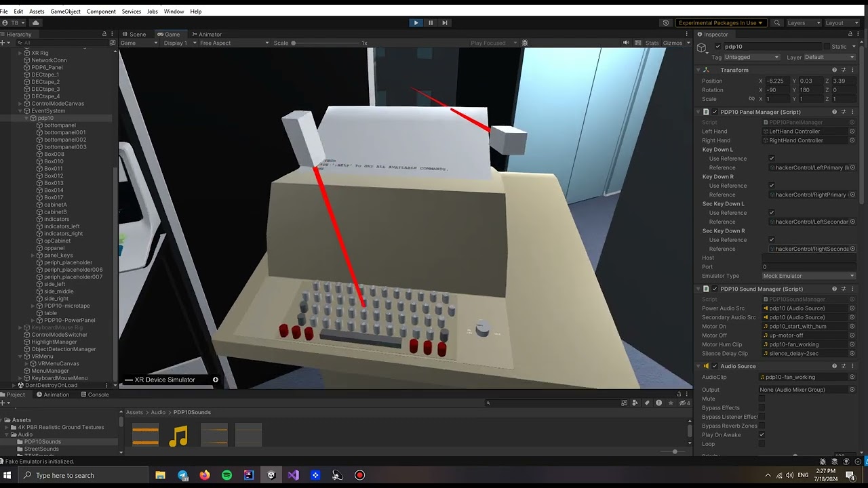Open the Emulator Type dropdown

(x=809, y=276)
